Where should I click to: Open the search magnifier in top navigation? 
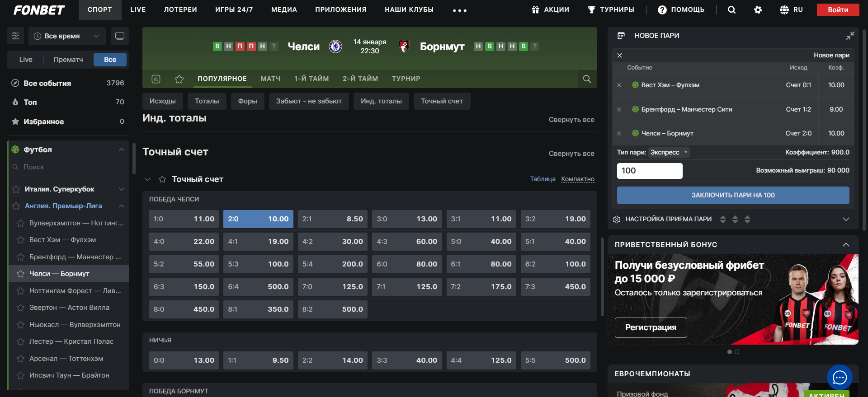pyautogui.click(x=731, y=10)
